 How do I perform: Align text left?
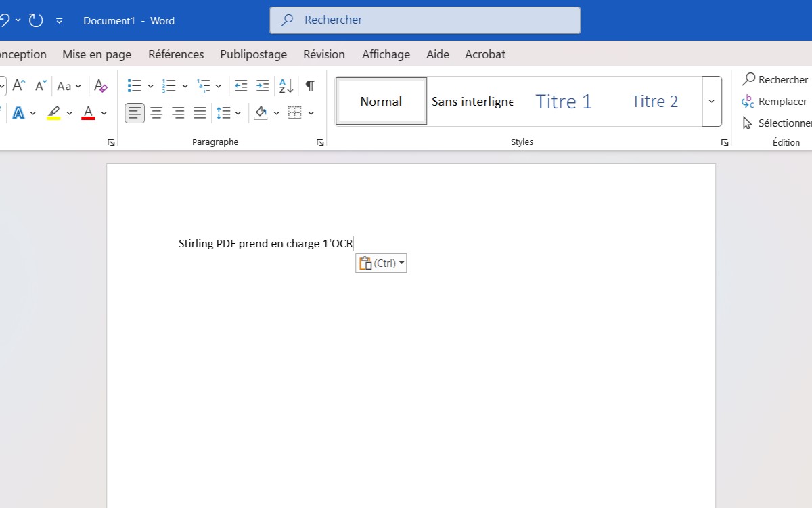point(135,113)
